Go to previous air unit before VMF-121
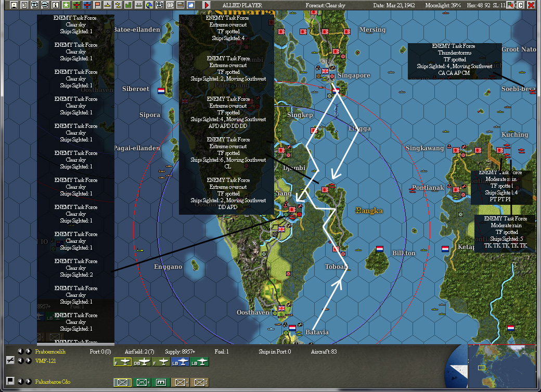 pos(21,361)
